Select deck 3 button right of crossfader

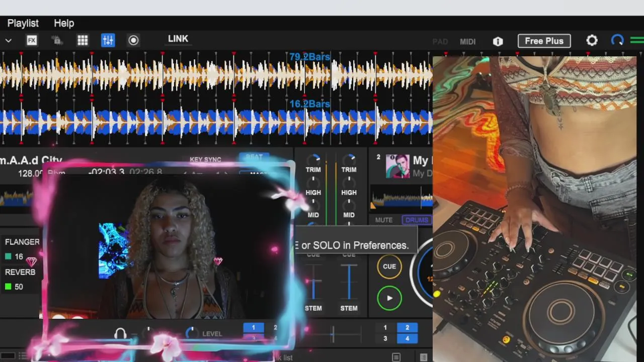[385, 338]
